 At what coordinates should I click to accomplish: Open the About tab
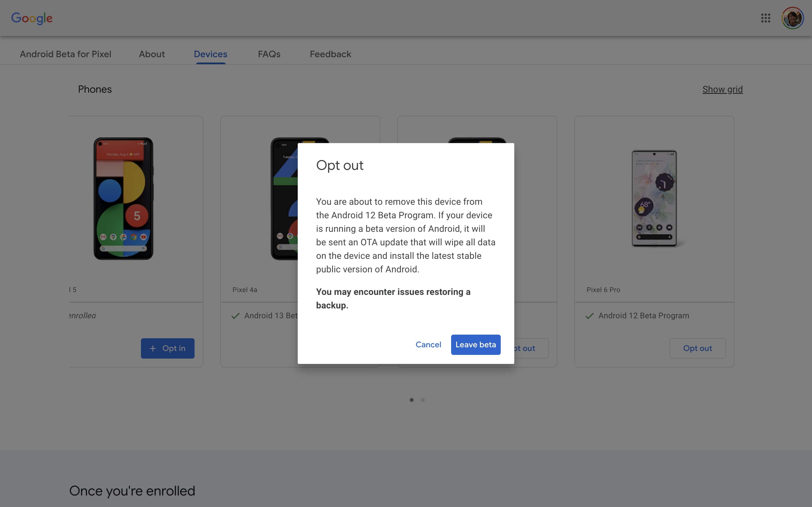click(152, 54)
